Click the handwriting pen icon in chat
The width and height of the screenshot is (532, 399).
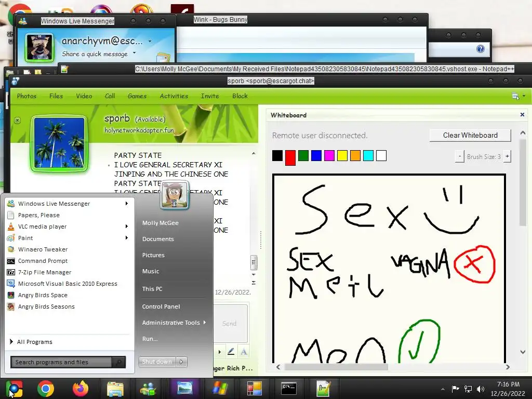[x=231, y=352]
